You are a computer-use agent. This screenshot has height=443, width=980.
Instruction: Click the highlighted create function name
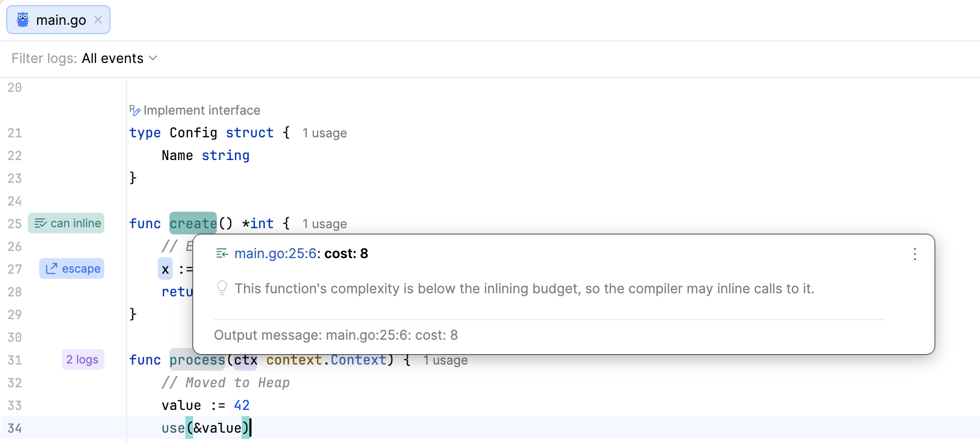coord(193,224)
